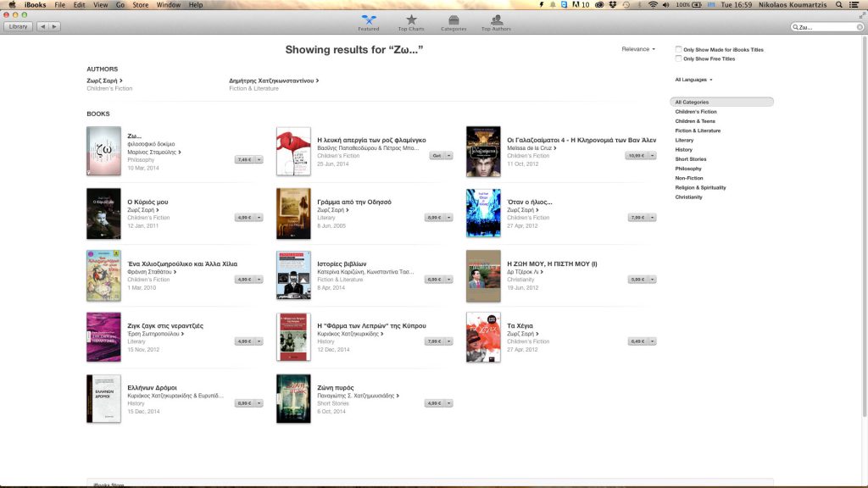Clear the search field with the x icon
Viewport: 868px width, 488px height.
pos(860,26)
